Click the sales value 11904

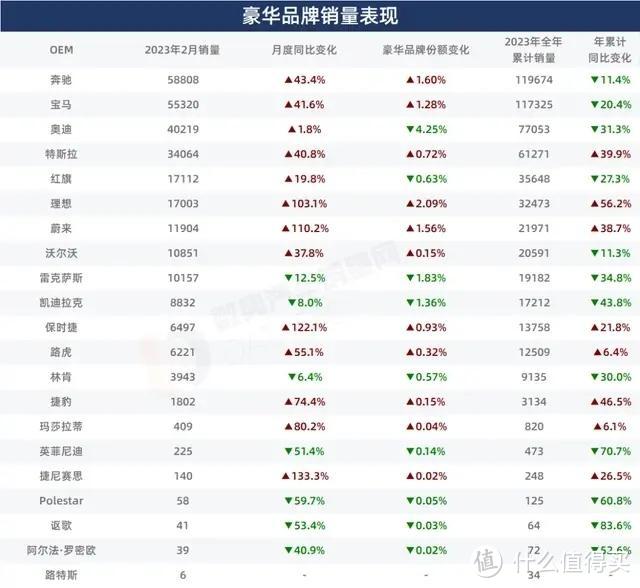[x=183, y=228]
